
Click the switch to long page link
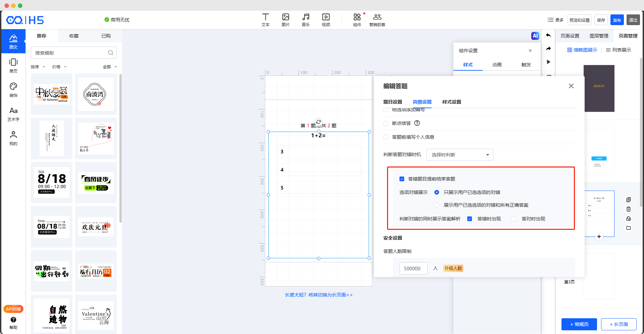point(319,295)
